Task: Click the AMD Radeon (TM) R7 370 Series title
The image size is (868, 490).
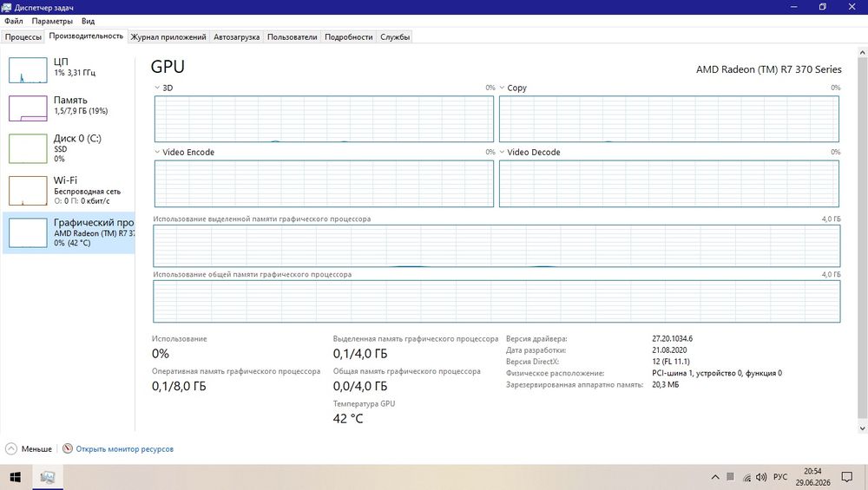Action: point(768,69)
